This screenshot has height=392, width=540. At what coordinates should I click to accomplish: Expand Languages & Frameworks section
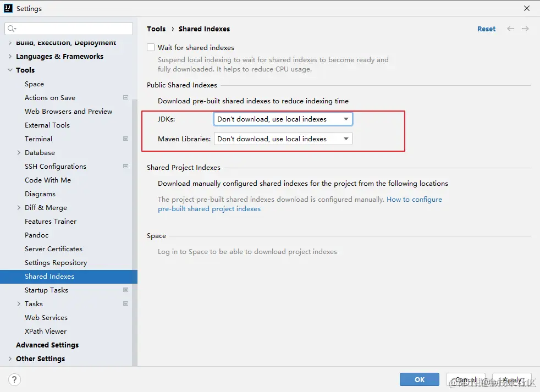click(10, 56)
